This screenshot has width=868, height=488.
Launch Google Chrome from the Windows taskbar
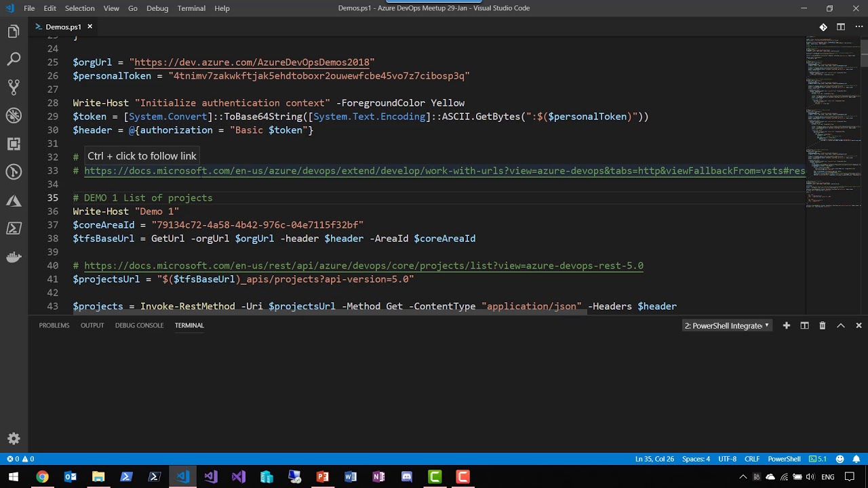[x=42, y=476]
